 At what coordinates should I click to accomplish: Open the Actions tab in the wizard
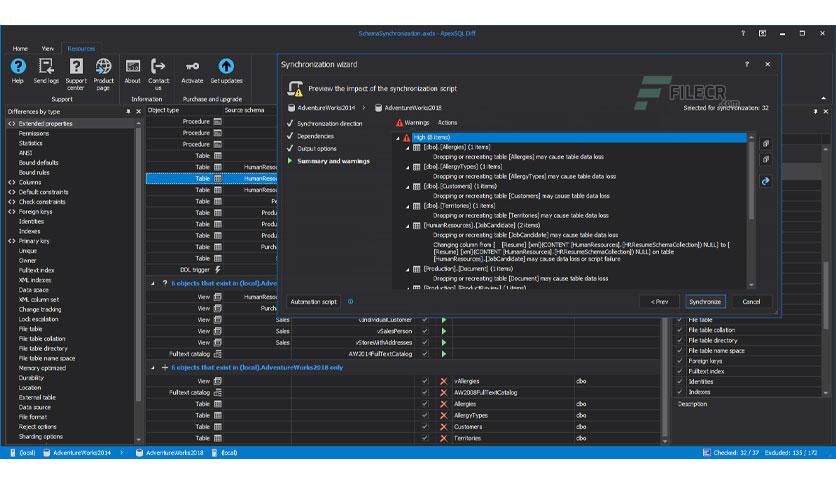tap(447, 123)
